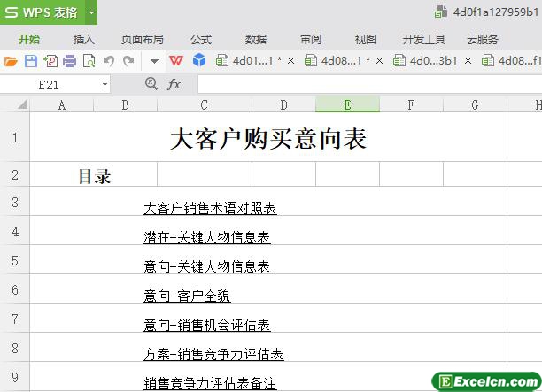Open the 方案-销售竞争力评估表 link
This screenshot has width=542, height=392.
pos(213,354)
